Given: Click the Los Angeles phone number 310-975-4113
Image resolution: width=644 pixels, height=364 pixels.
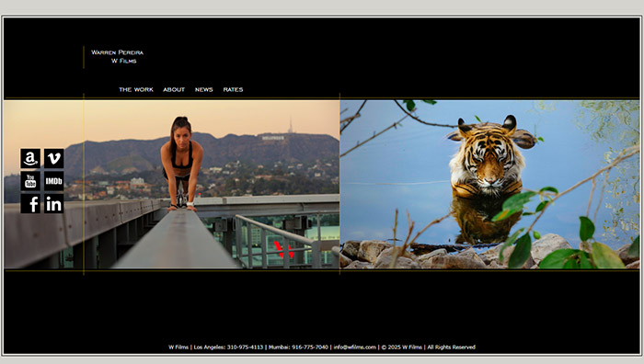Looking at the screenshot, I should pyautogui.click(x=245, y=347).
